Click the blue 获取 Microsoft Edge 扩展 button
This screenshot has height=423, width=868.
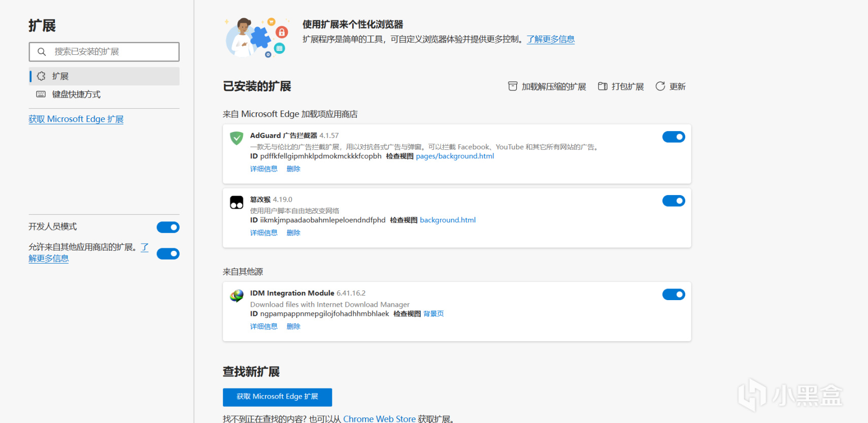[x=277, y=397]
